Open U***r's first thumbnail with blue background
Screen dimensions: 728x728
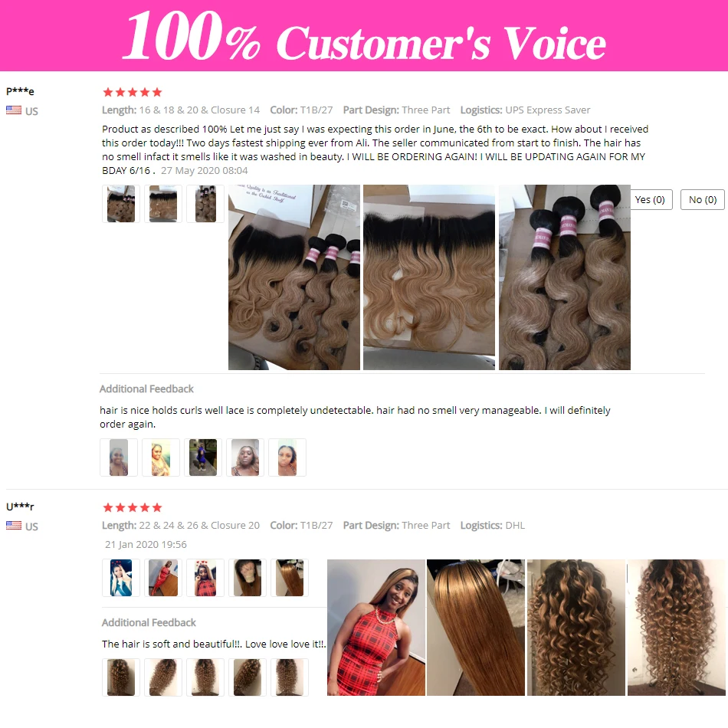[x=121, y=578]
